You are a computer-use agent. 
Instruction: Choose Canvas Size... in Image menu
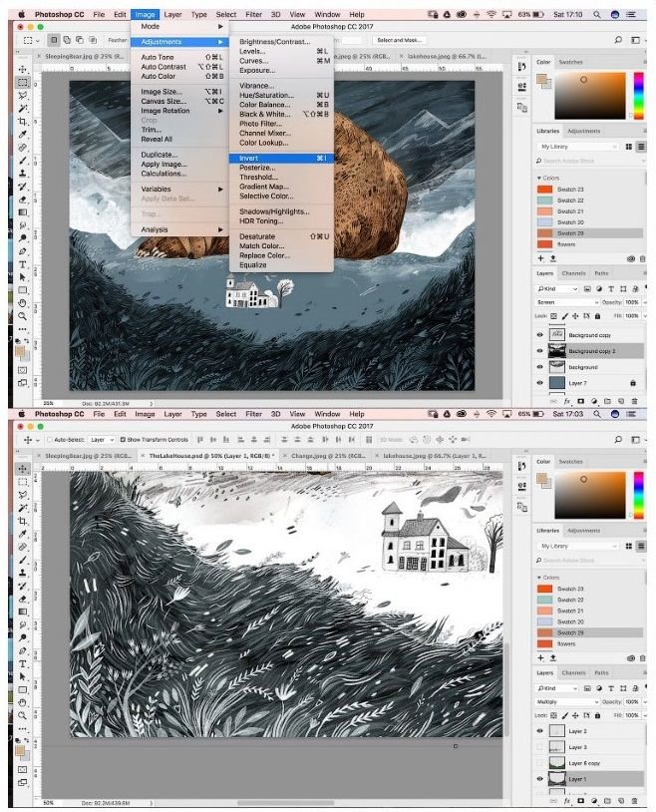tap(180, 101)
